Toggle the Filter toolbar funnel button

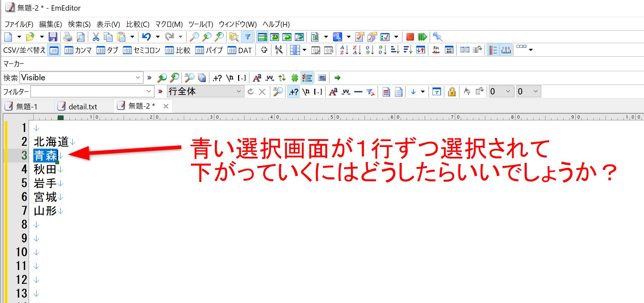(248, 37)
